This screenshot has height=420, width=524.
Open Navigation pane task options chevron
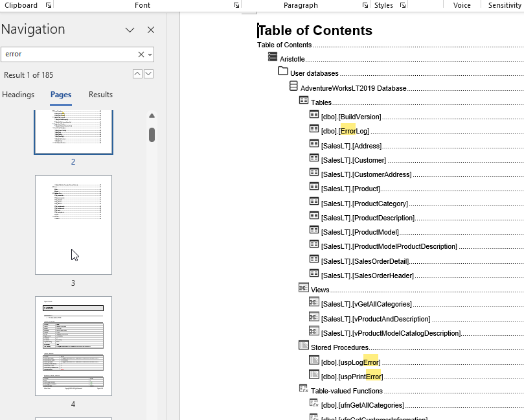pos(130,30)
